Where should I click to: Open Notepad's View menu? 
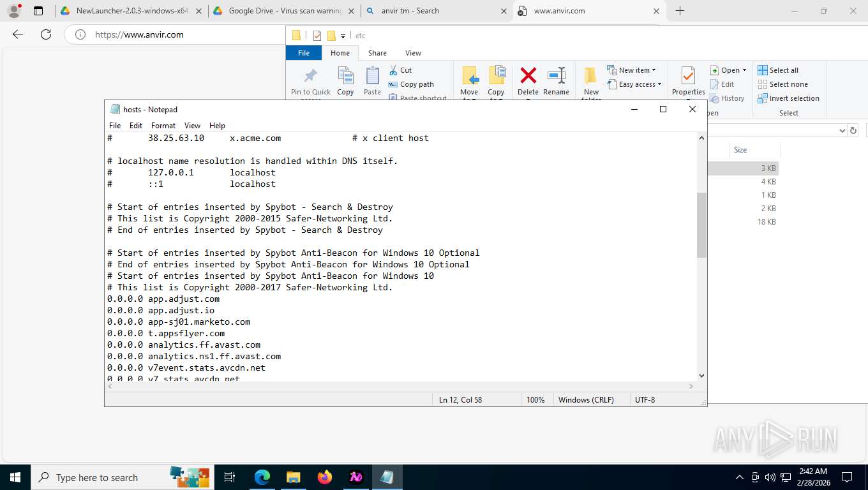coord(192,126)
